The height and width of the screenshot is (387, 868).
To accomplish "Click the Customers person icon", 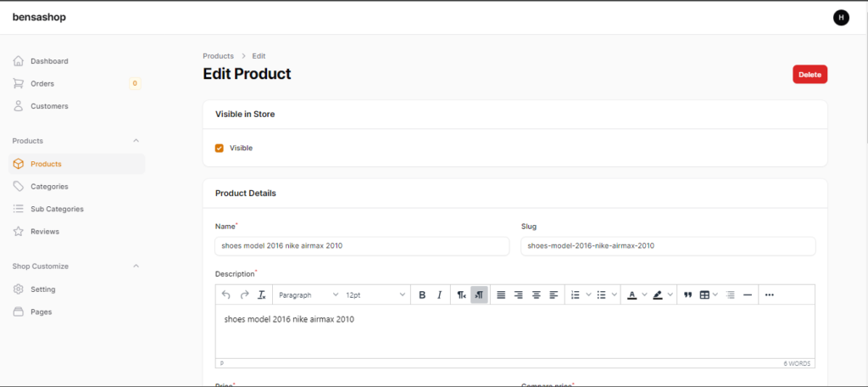I will [x=19, y=106].
